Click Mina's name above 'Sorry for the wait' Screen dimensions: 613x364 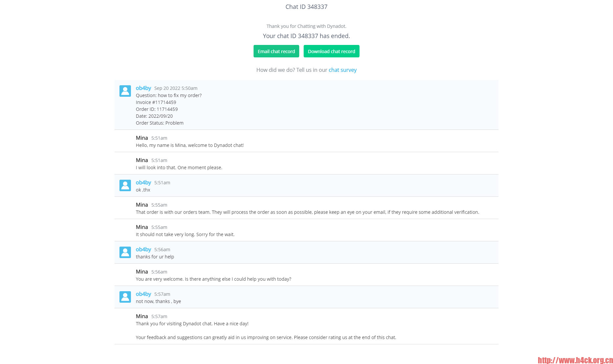pos(142,227)
